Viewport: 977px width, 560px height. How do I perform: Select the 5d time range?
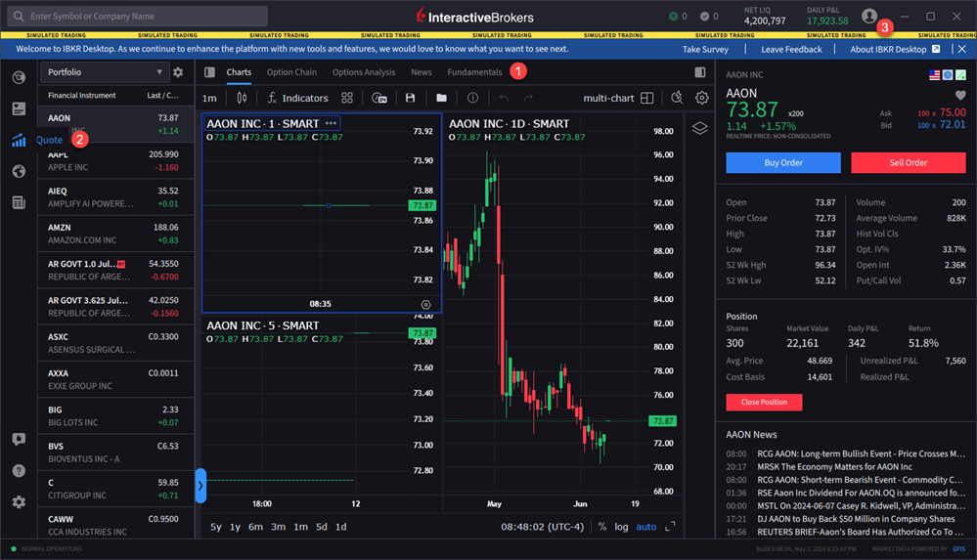322,527
